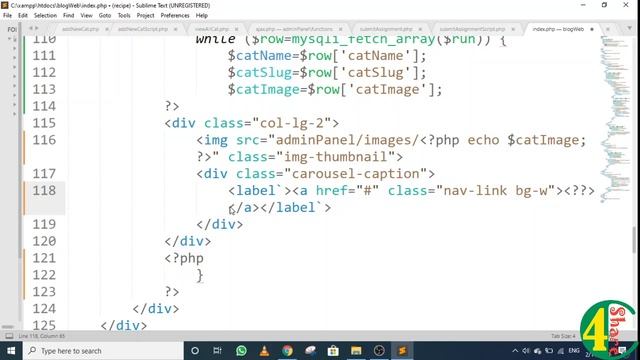Switch to the submitAssignmentScript.php tab
The image size is (640, 360).
click(472, 29)
